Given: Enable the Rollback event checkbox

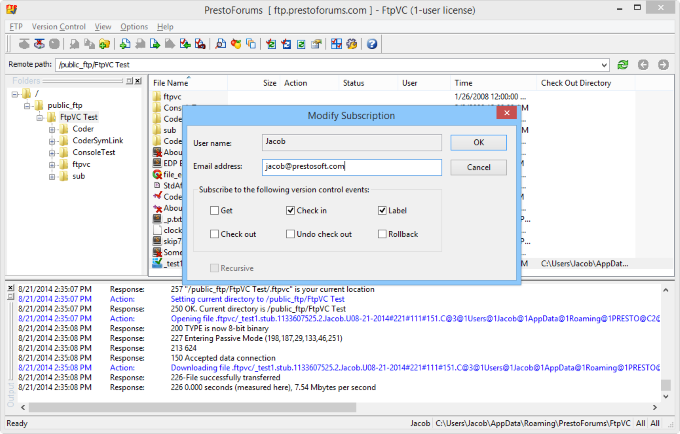Looking at the screenshot, I should point(382,234).
